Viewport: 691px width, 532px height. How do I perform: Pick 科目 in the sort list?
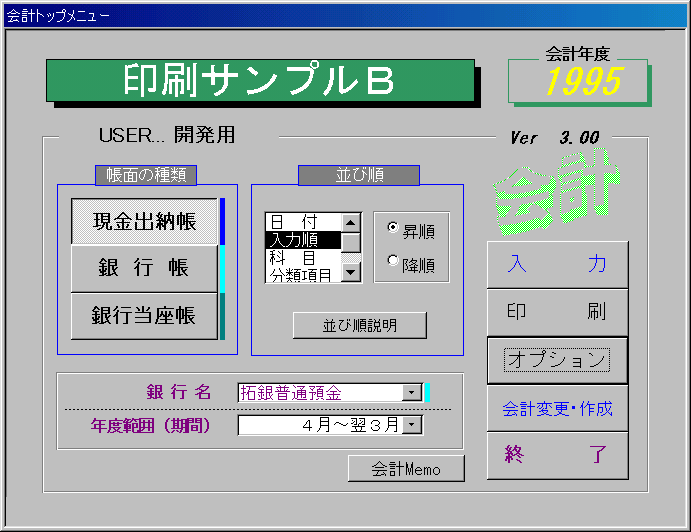[x=302, y=257]
